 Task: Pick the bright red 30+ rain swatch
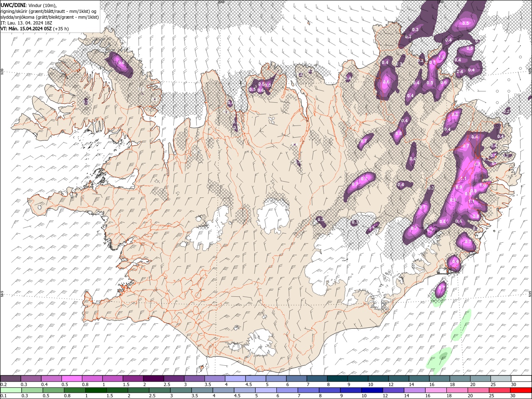521,390
